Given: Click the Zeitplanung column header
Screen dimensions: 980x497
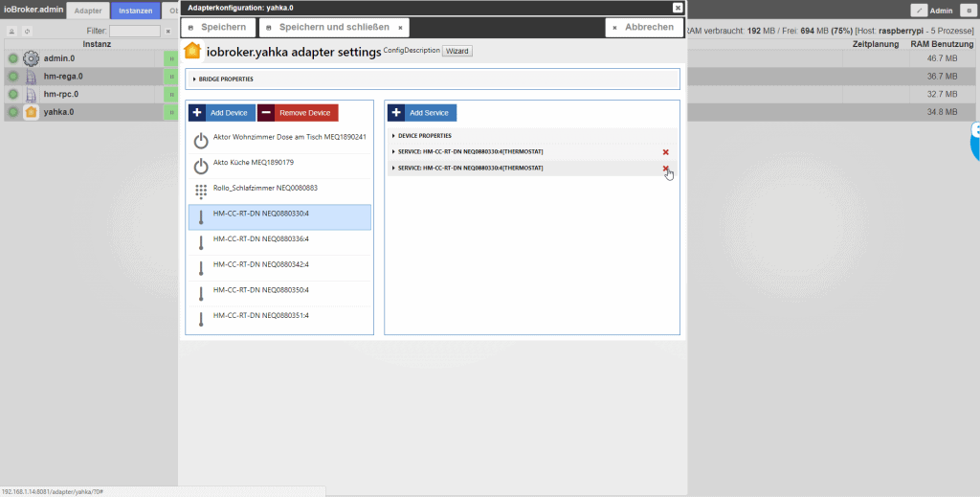Looking at the screenshot, I should pos(876,44).
